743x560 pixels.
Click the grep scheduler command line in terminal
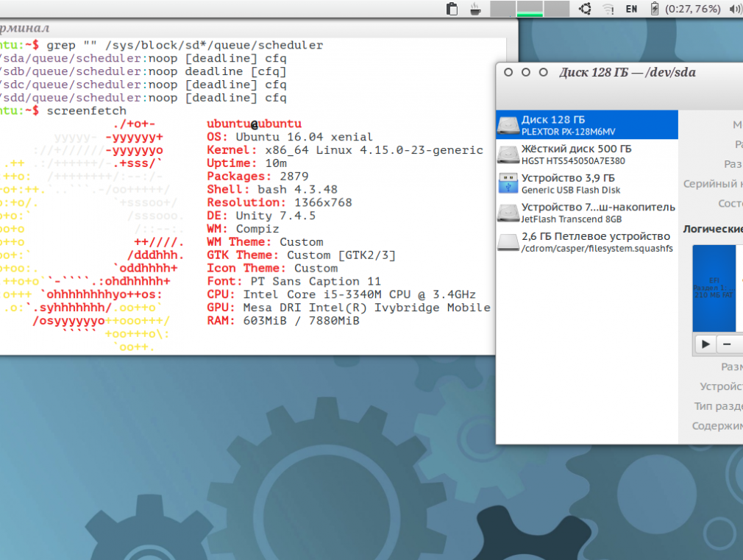[x=185, y=46]
